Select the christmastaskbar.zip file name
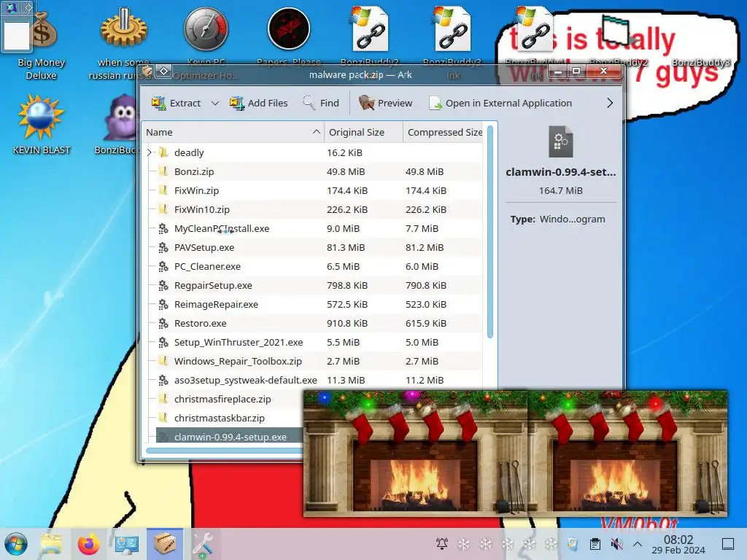The width and height of the screenshot is (747, 560). [x=219, y=418]
